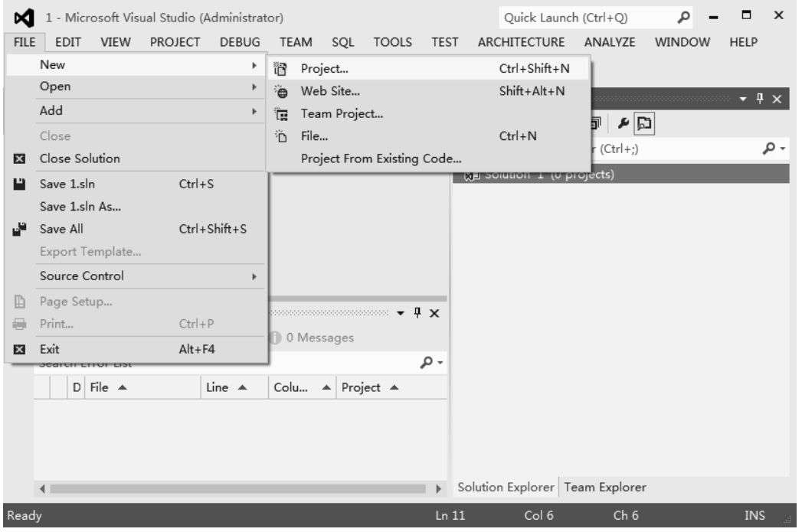Viewport: 802px width, 532px height.
Task: Select Web Site menu entry
Action: 429,91
